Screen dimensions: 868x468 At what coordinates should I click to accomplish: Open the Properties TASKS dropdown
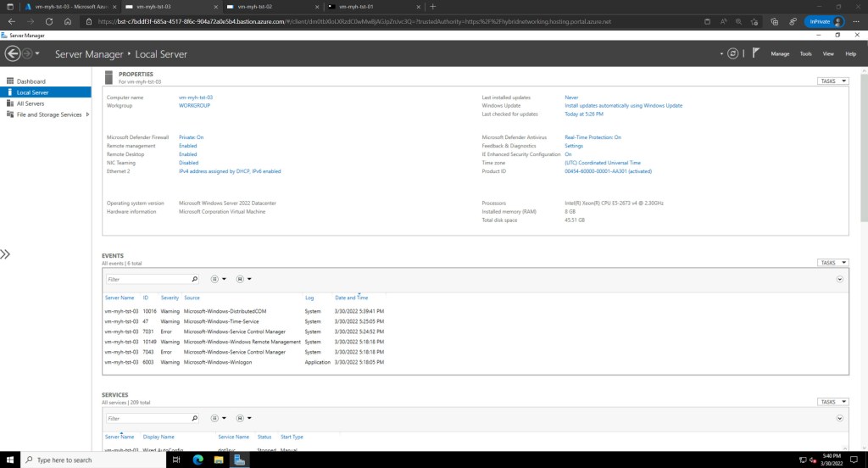[832, 81]
